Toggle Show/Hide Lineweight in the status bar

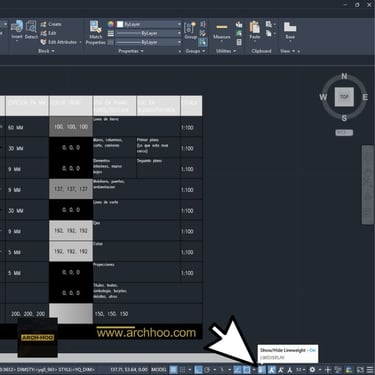(x=262, y=369)
